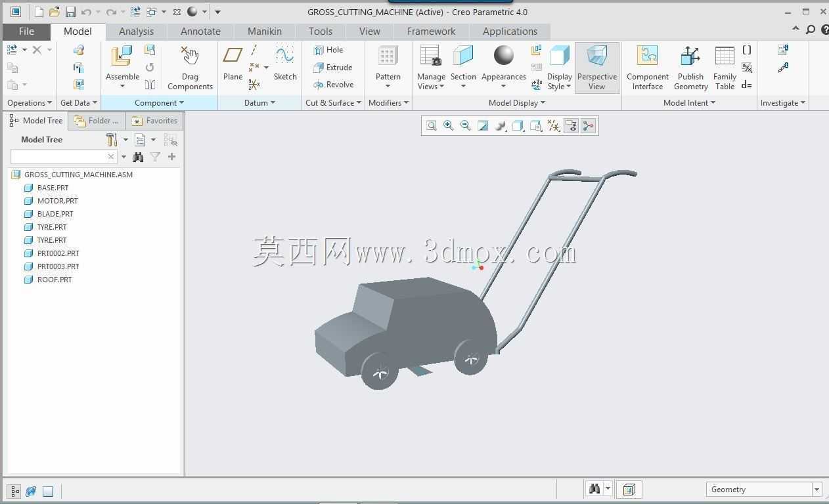Click the Section icon
The height and width of the screenshot is (504, 829).
pos(463,56)
